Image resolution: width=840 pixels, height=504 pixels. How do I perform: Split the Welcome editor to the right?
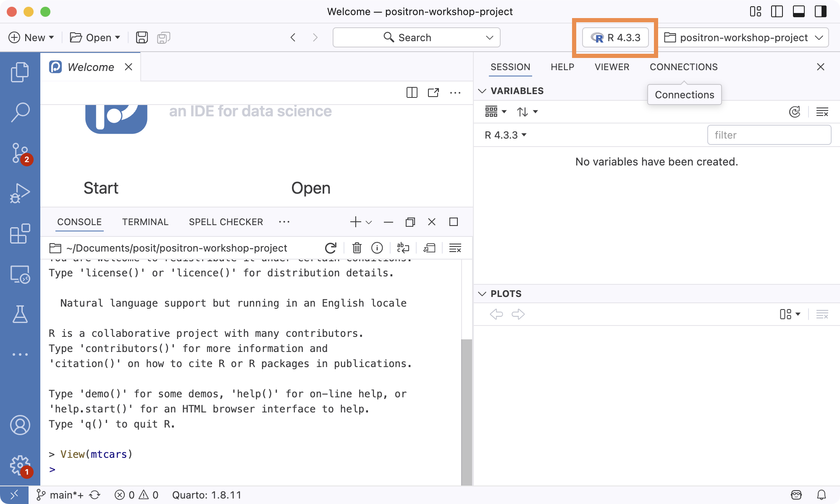click(x=412, y=92)
